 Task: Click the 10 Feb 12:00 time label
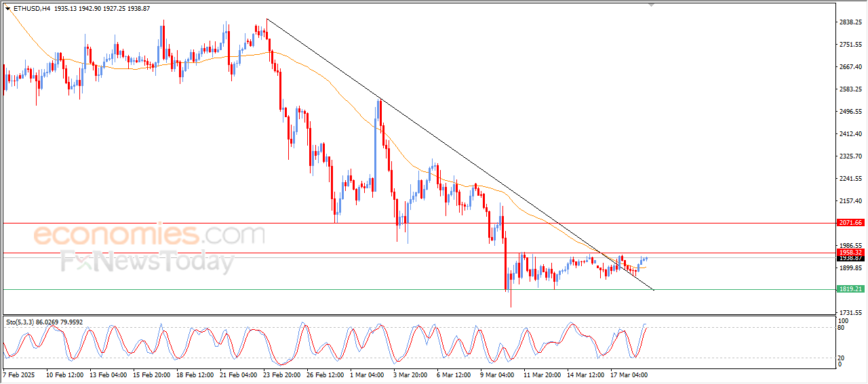(65, 374)
